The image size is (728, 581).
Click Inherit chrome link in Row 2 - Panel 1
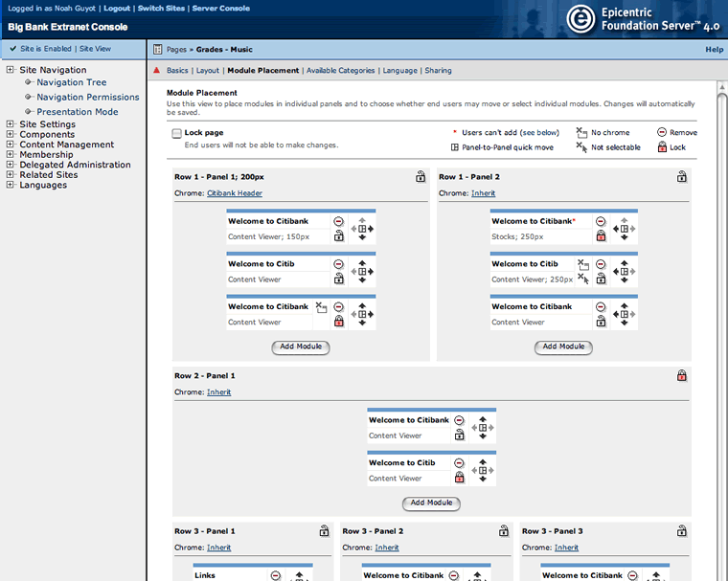pos(218,392)
